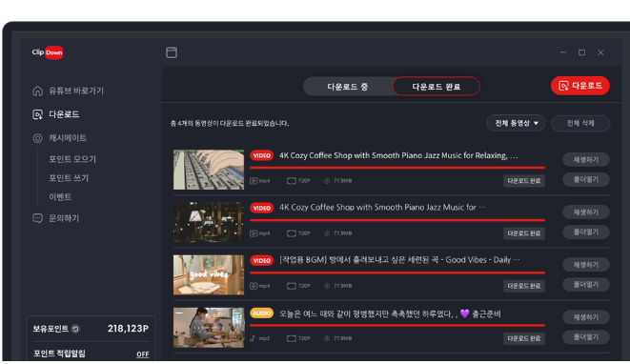Refresh 보유포인트 with the refresh icon
The width and height of the screenshot is (630, 364).
[x=75, y=329]
